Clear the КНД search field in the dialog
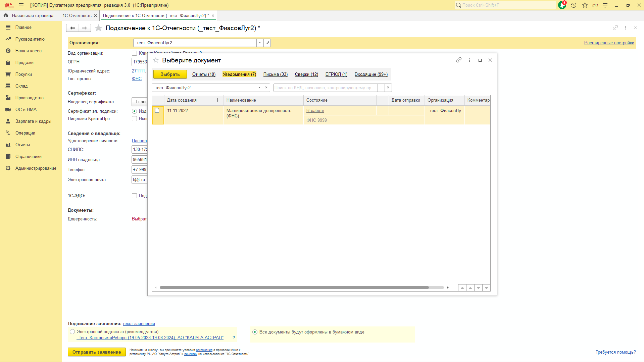 pyautogui.click(x=388, y=88)
